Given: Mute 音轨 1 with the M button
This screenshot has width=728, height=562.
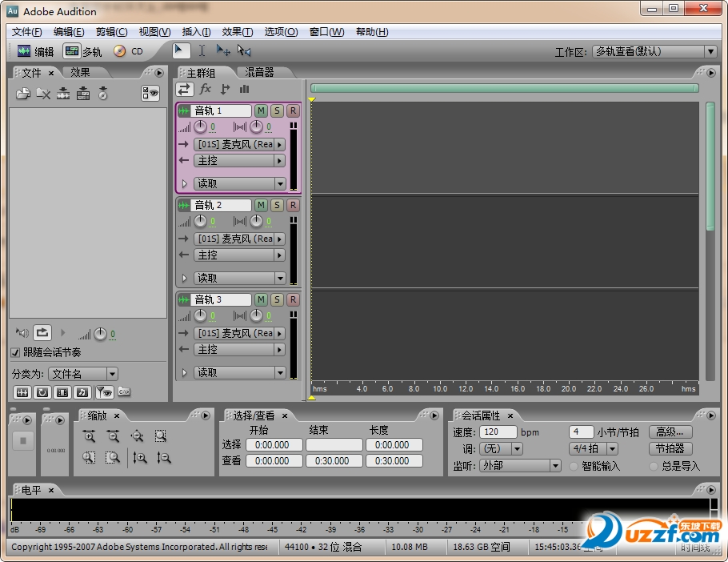Looking at the screenshot, I should (x=261, y=110).
